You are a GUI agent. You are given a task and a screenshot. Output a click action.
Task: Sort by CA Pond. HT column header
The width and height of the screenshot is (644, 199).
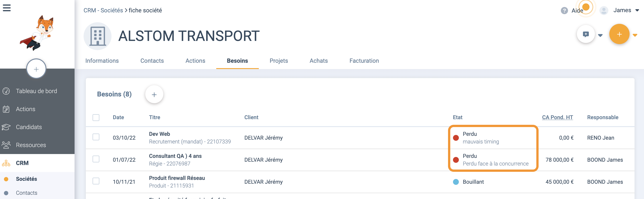(558, 117)
